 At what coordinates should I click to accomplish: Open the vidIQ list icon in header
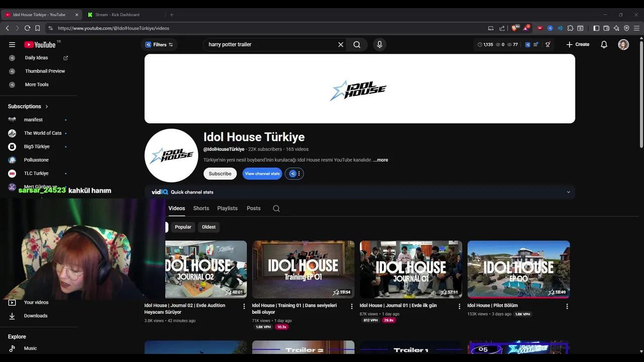pyautogui.click(x=536, y=44)
